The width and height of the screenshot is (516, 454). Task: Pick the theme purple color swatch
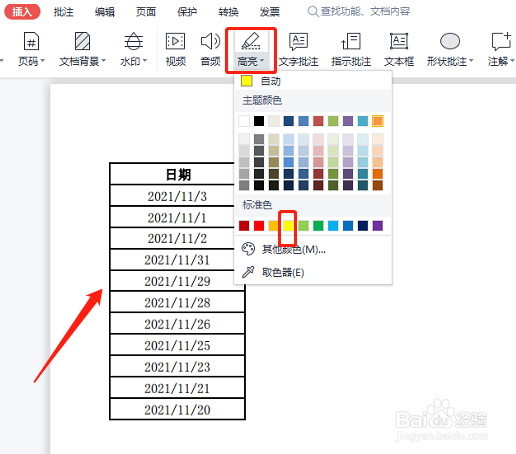pyautogui.click(x=348, y=121)
